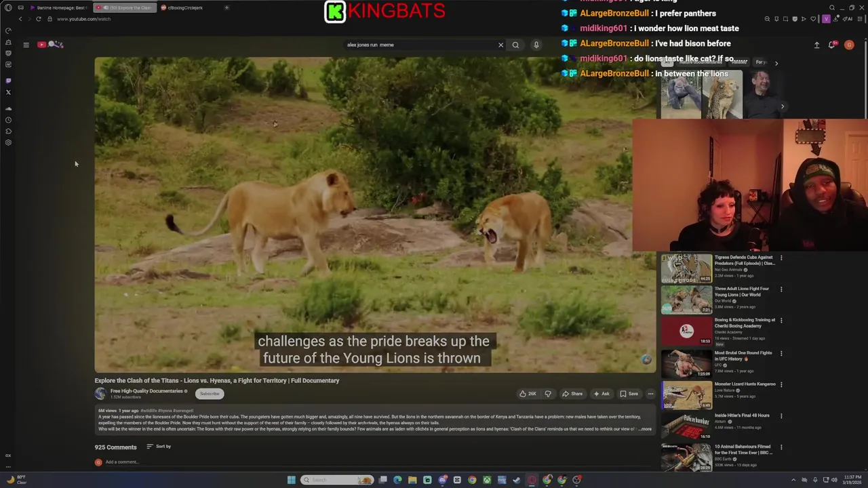Open Steam from the taskbar

point(517,480)
